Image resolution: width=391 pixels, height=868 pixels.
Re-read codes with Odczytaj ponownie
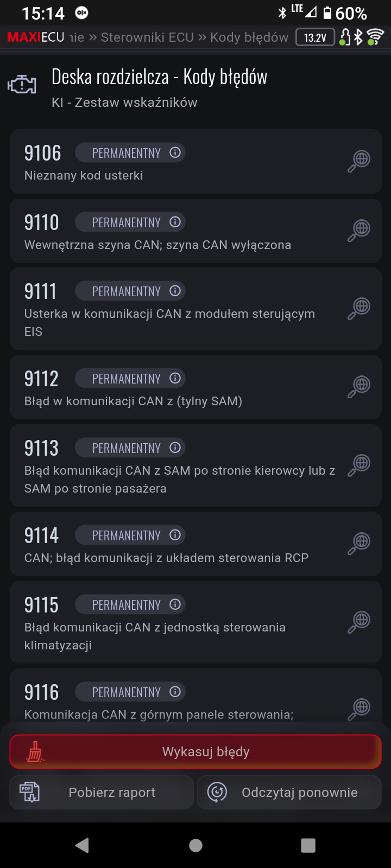pyautogui.click(x=289, y=793)
